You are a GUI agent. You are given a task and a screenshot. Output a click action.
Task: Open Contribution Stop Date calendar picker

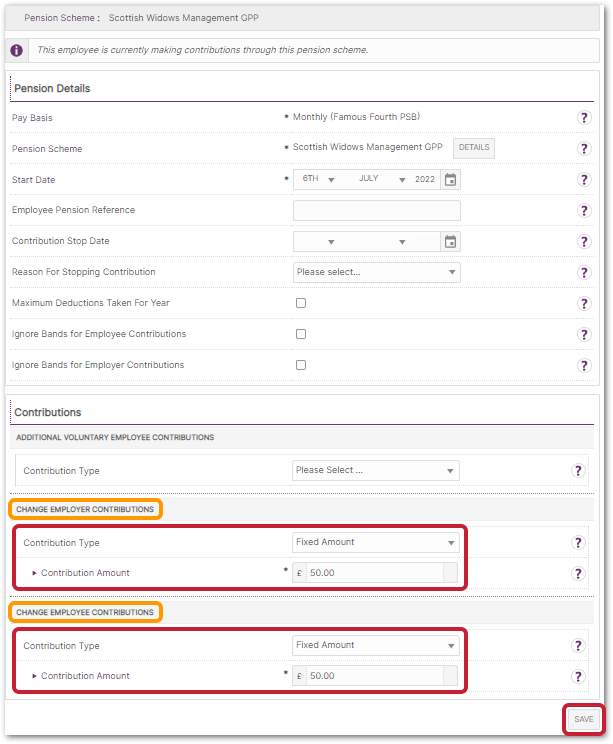point(450,242)
